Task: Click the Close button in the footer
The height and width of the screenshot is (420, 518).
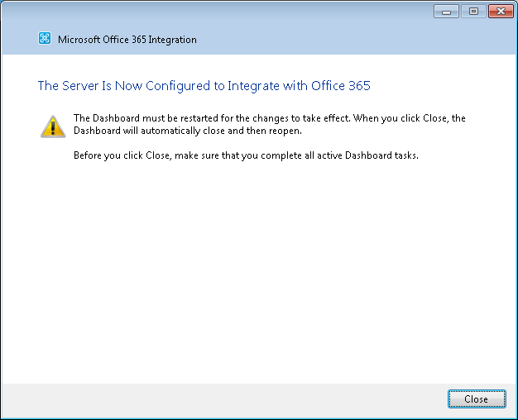Action: point(477,399)
